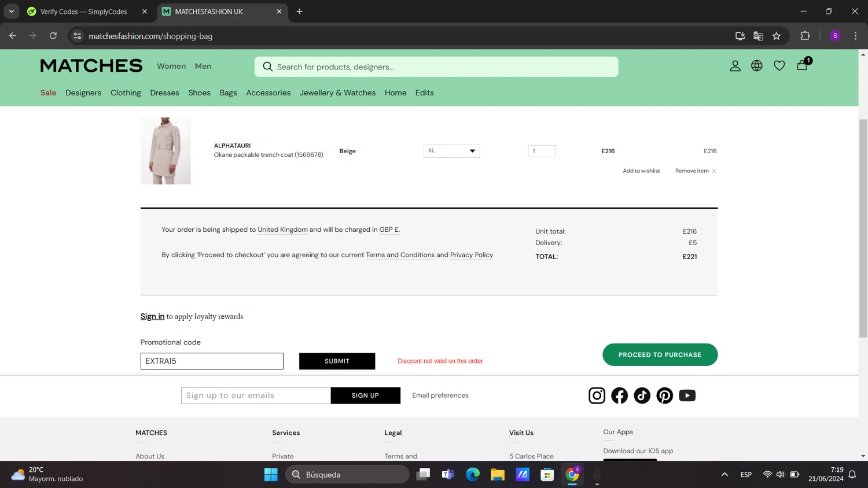The image size is (868, 488).
Task: Submit the promotional code
Action: [x=337, y=361]
